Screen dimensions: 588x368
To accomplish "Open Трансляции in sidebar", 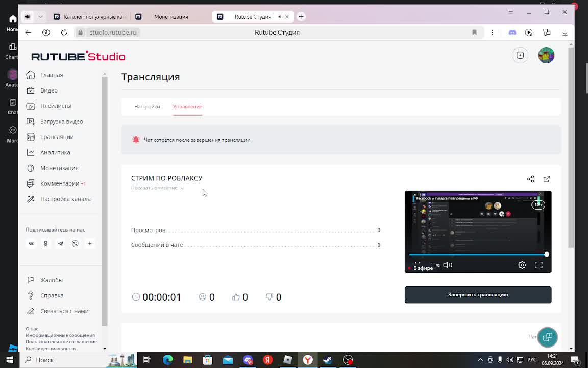I will [57, 137].
